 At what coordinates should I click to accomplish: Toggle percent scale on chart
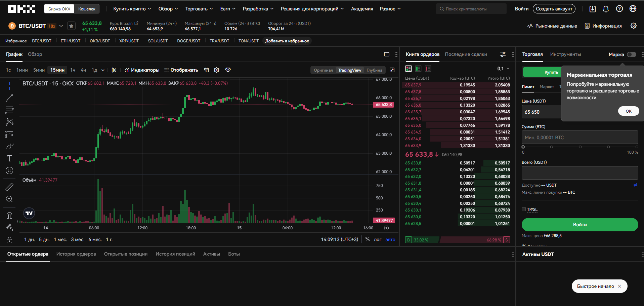[x=368, y=239]
